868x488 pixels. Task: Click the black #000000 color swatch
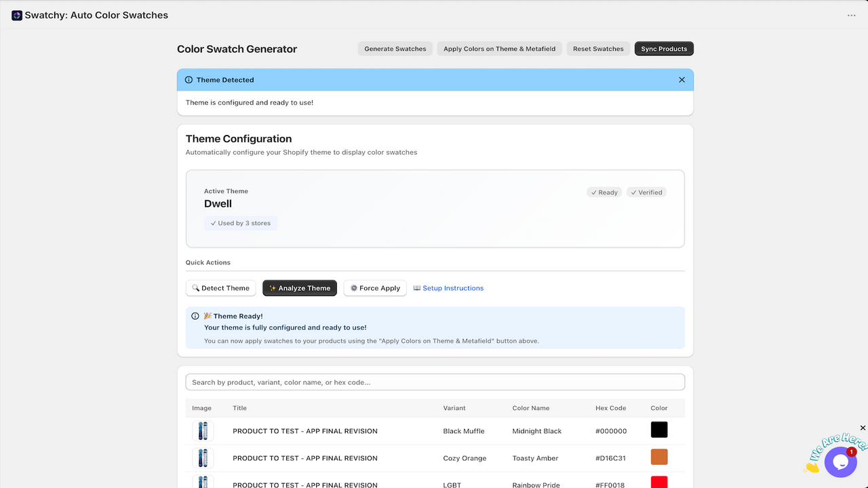click(x=659, y=430)
